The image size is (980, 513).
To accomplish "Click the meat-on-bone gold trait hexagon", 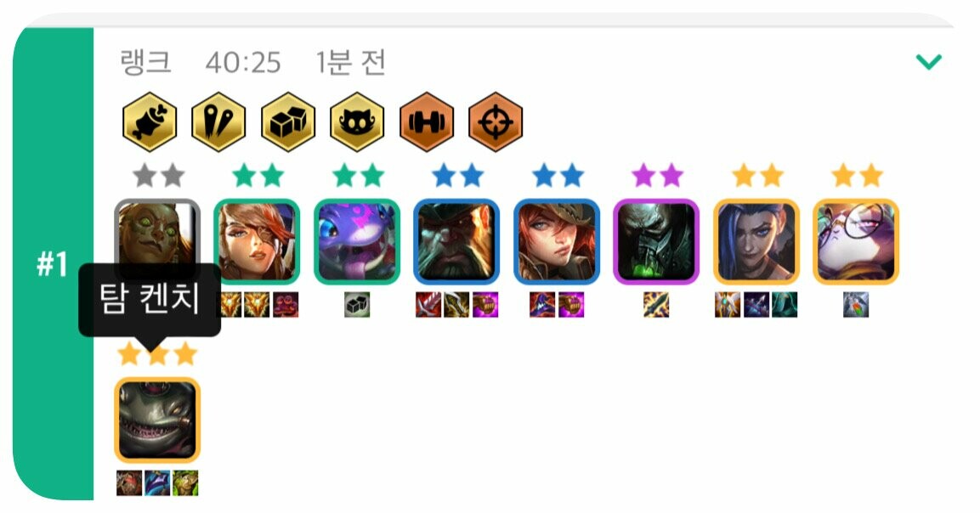I will (150, 121).
